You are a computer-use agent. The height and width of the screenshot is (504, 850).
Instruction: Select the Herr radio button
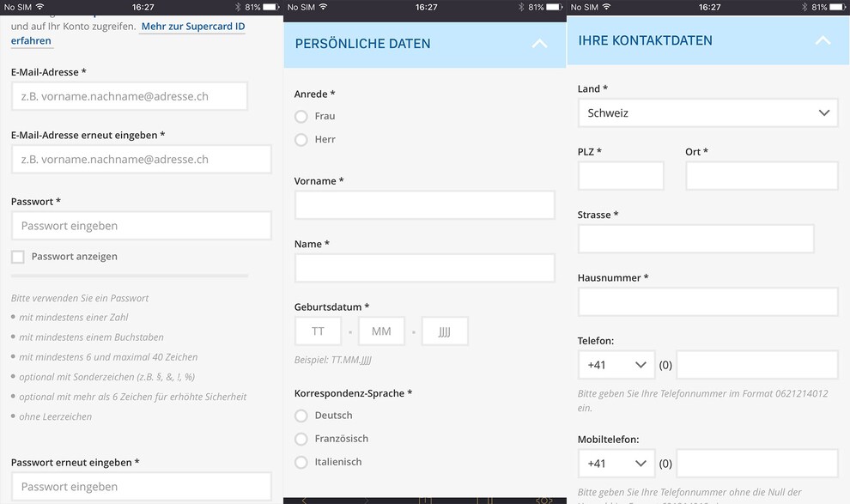301,140
